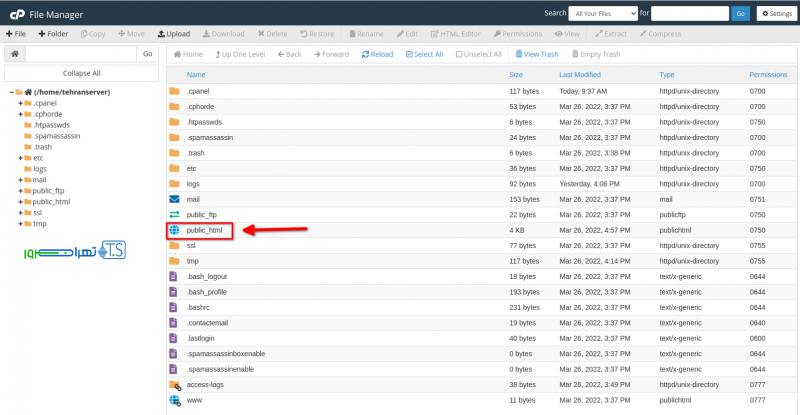Click the globe icon for public_html
Screen dimensions: 800x415
175,231
